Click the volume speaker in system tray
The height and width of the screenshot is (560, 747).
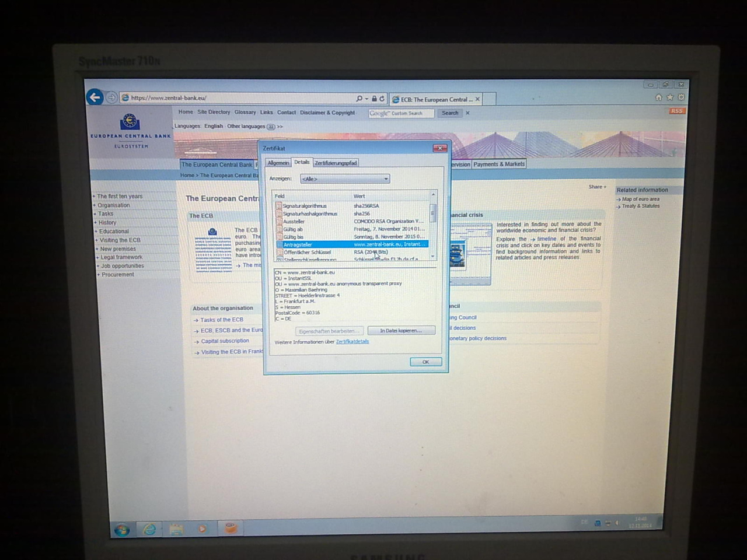point(617,523)
